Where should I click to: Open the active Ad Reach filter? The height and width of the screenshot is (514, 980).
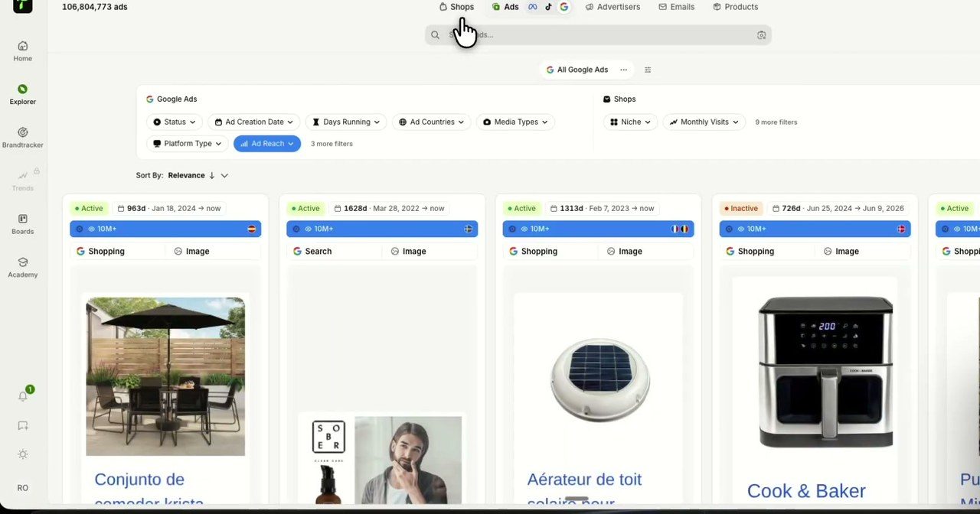[x=267, y=143]
